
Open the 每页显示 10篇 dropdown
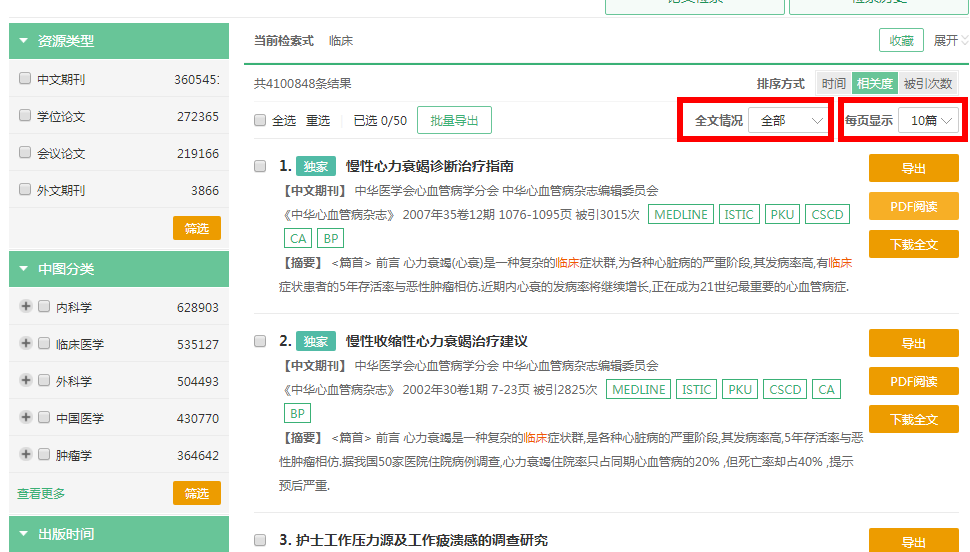[x=928, y=121]
